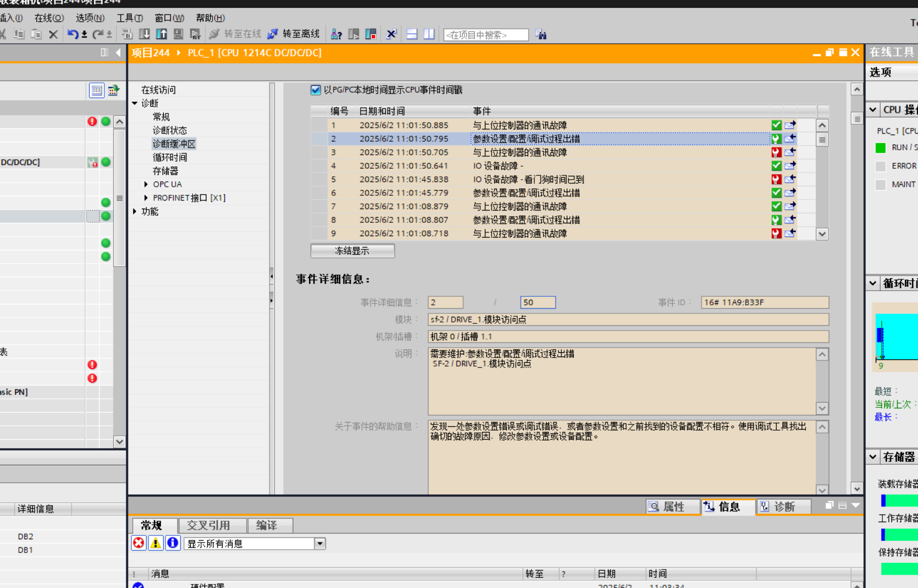Open 显示所有消息 dropdown
This screenshot has width=918, height=588.
click(320, 543)
